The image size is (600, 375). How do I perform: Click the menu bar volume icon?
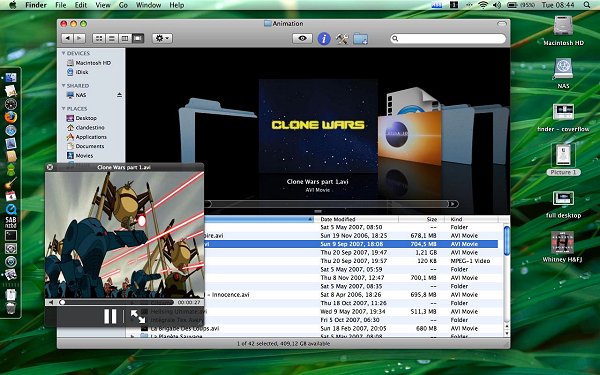coord(497,5)
